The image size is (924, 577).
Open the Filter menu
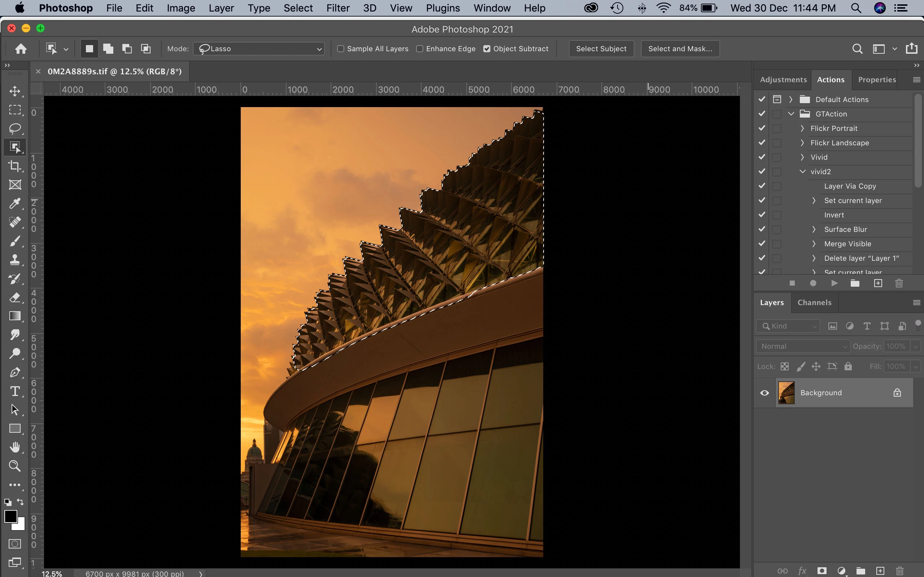(337, 8)
